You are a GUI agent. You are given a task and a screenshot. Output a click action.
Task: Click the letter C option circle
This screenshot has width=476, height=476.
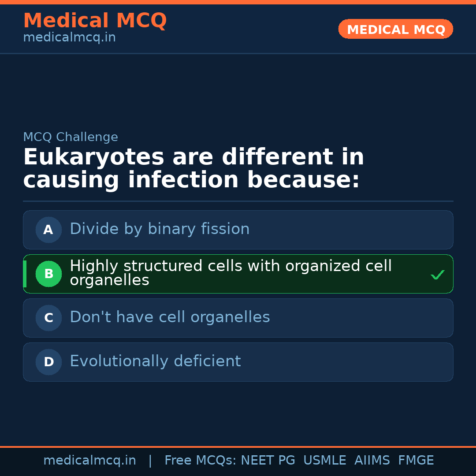coord(48,318)
